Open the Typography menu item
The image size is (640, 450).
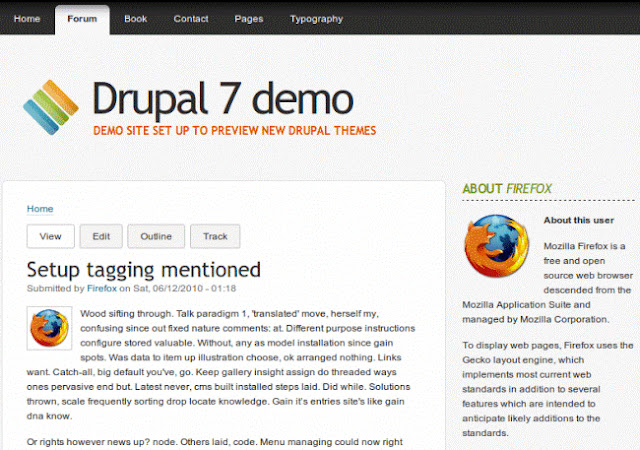tap(316, 19)
